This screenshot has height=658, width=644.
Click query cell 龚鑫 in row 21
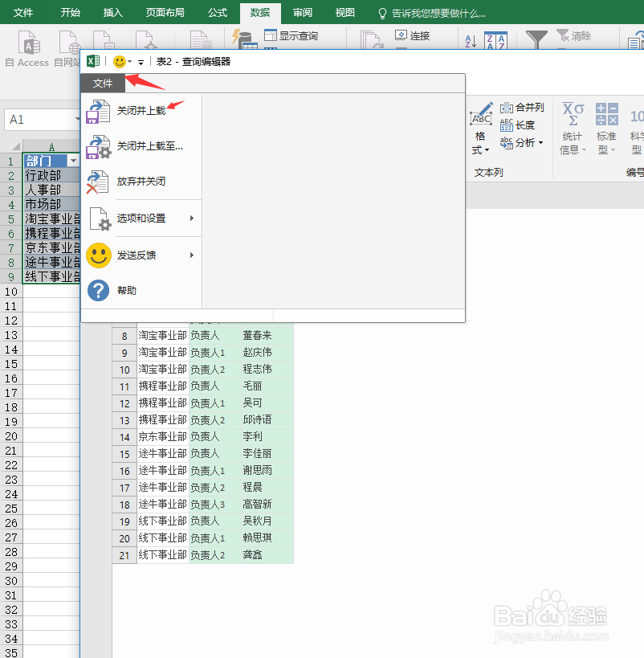(x=267, y=555)
